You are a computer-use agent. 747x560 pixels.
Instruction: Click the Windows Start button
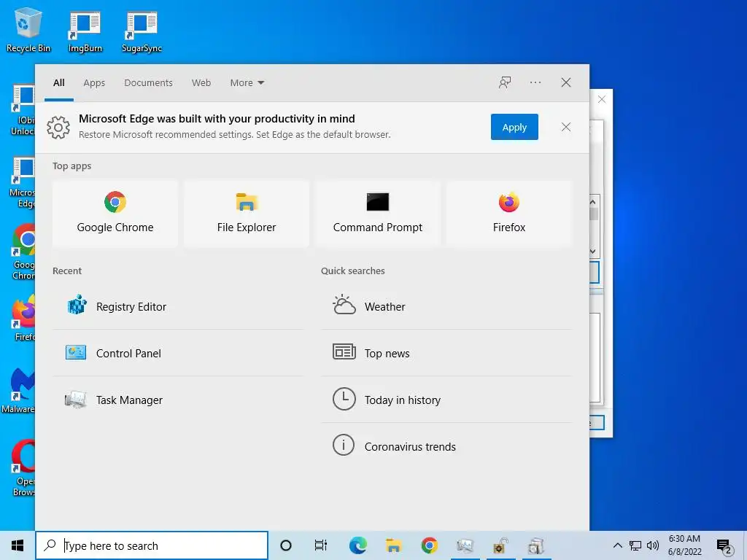click(18, 545)
